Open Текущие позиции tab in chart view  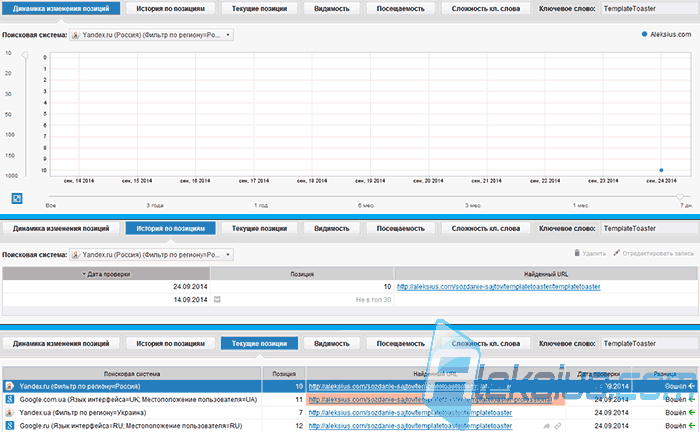pyautogui.click(x=259, y=8)
